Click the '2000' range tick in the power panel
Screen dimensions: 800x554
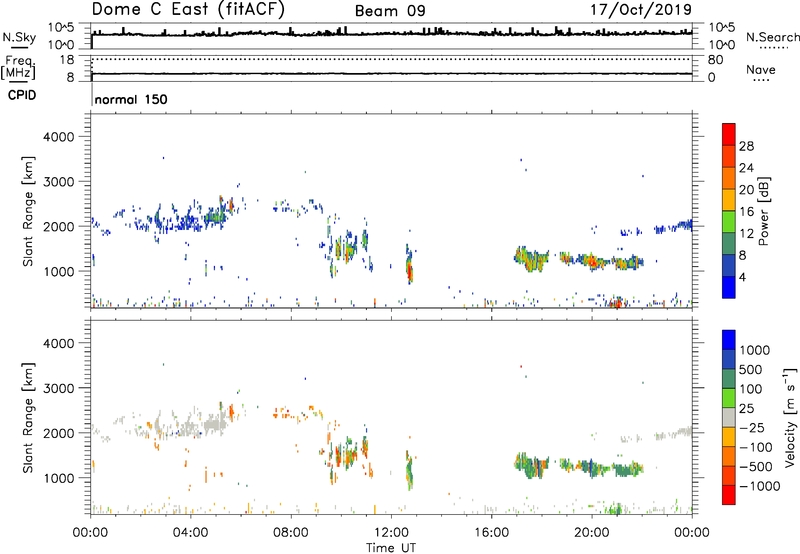[x=58, y=226]
